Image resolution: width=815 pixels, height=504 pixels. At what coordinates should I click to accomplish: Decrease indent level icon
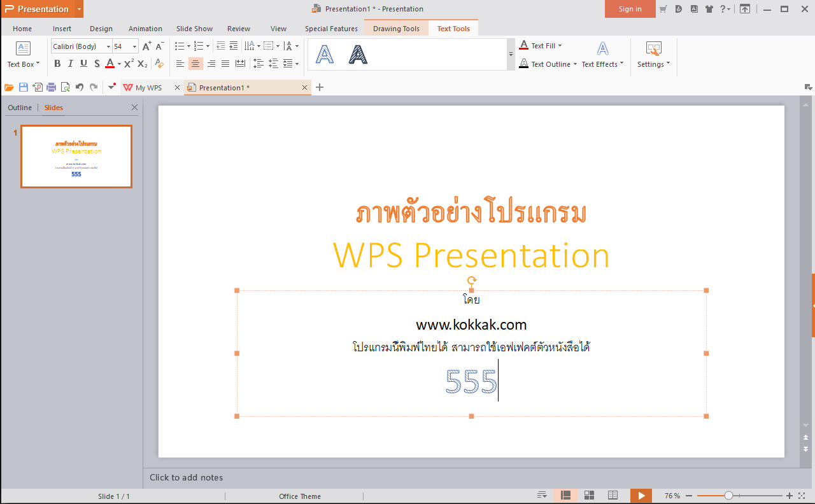tap(221, 46)
